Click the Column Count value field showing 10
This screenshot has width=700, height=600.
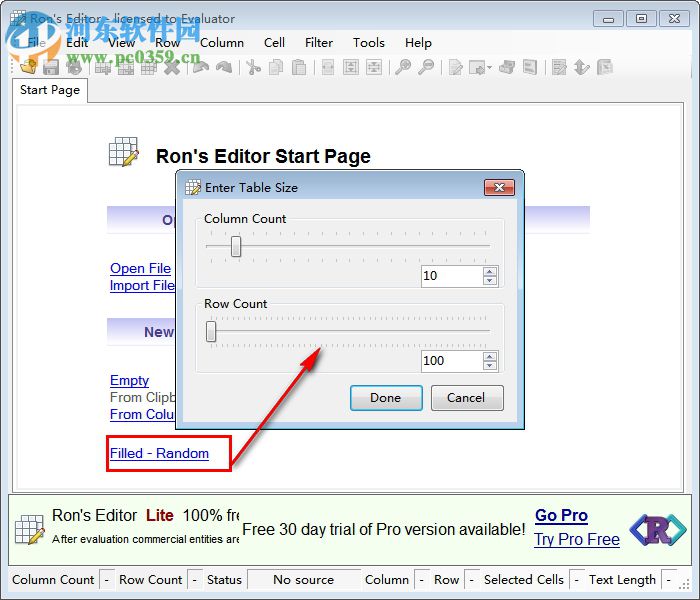[452, 276]
